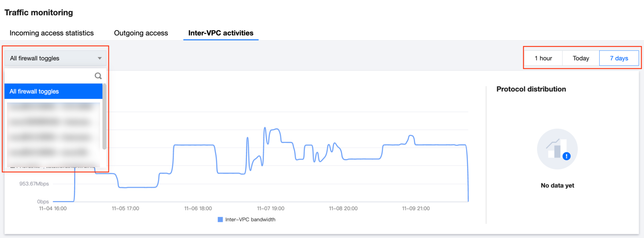The height and width of the screenshot is (238, 644).
Task: Show Today's traffic data
Action: (581, 58)
